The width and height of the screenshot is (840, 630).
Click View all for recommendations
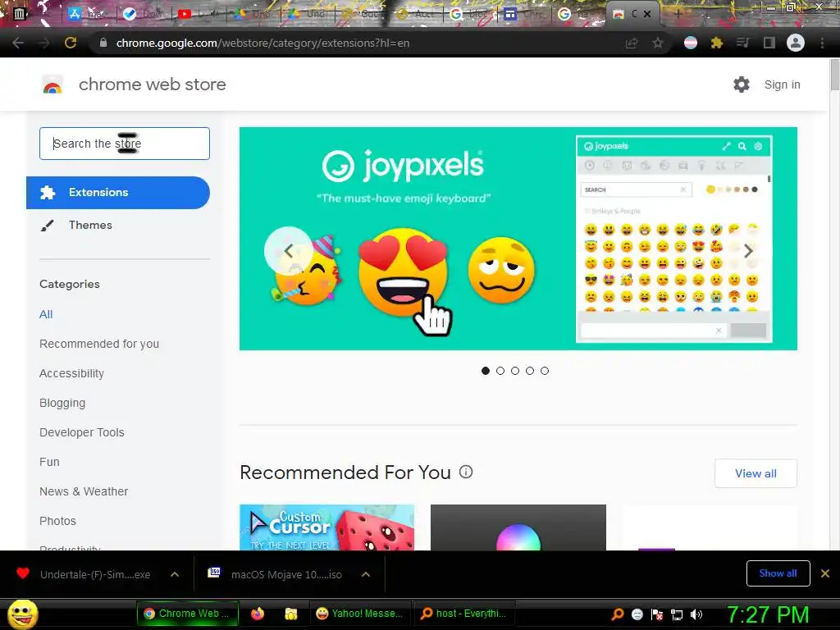click(756, 473)
